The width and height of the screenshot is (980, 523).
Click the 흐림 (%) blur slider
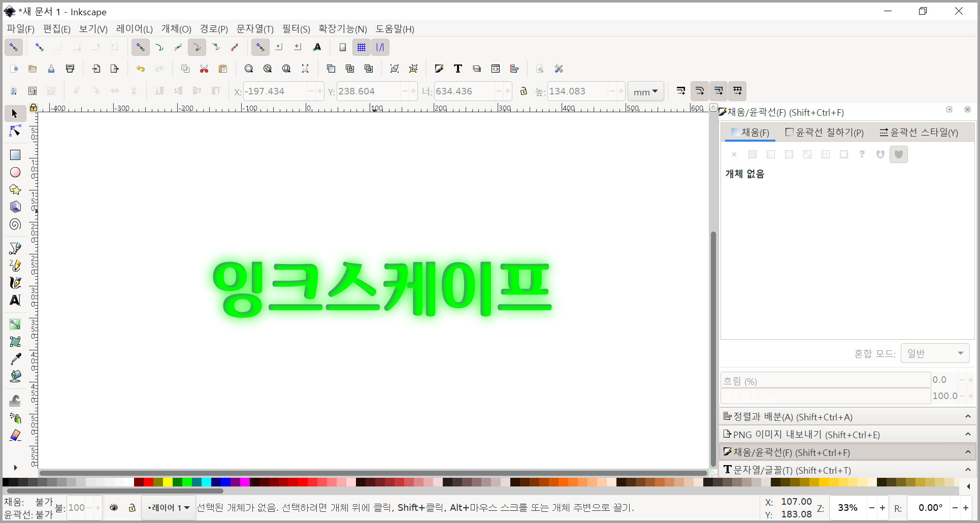tap(826, 380)
